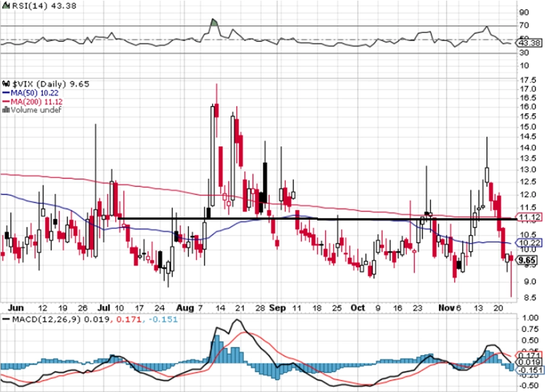This screenshot has width=545, height=392.
Task: Click the Aug month label on the date axis
Action: [185, 308]
